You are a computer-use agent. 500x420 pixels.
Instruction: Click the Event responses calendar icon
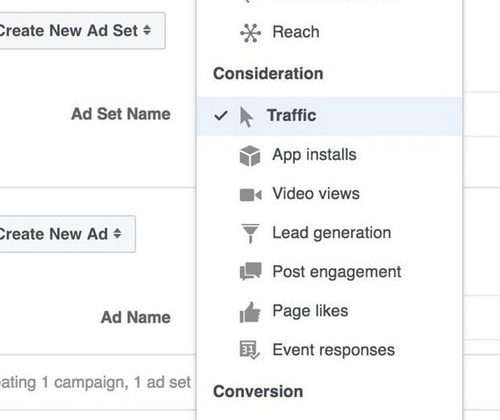(x=250, y=350)
